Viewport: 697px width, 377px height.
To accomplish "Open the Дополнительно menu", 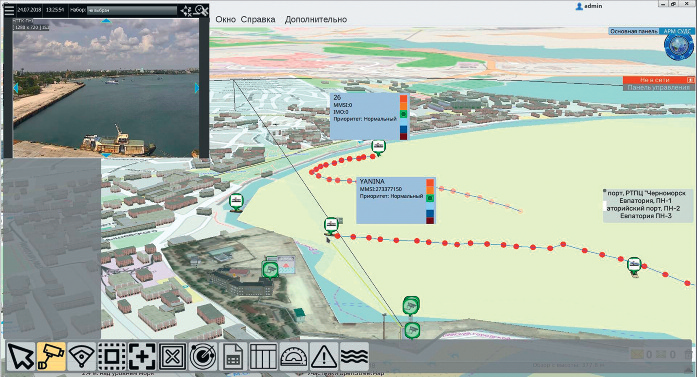I will [316, 20].
